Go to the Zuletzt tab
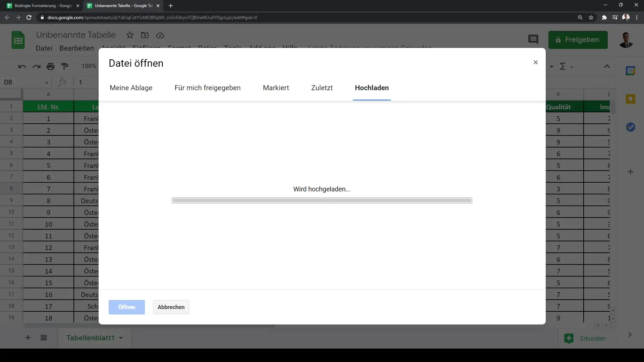The height and width of the screenshot is (362, 644). tap(322, 88)
